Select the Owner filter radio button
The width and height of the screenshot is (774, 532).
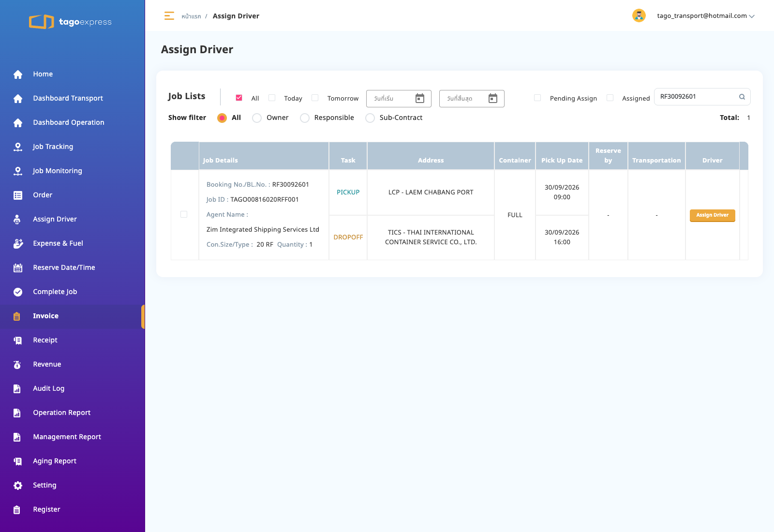coord(257,118)
